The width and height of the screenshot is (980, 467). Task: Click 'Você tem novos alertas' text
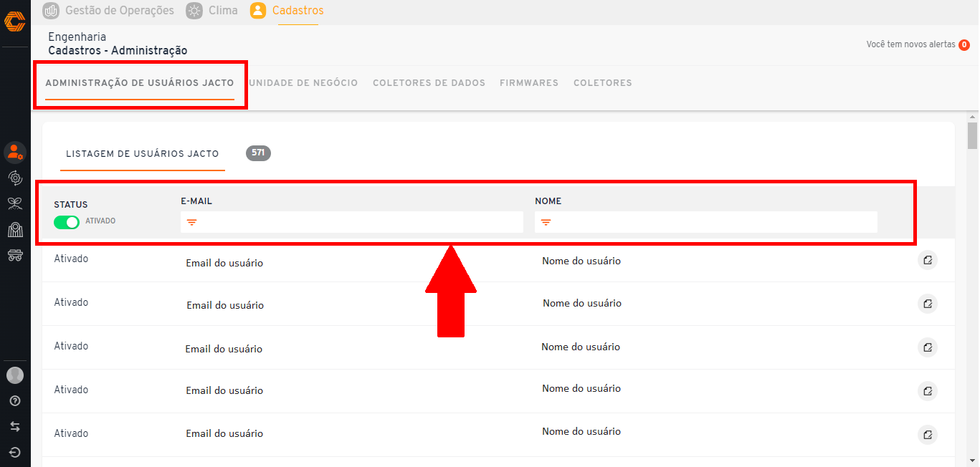910,44
